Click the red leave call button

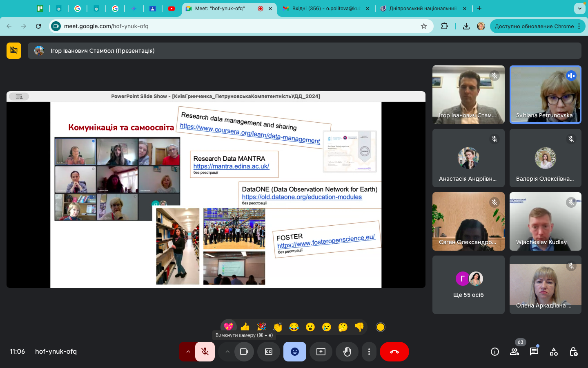pyautogui.click(x=394, y=352)
